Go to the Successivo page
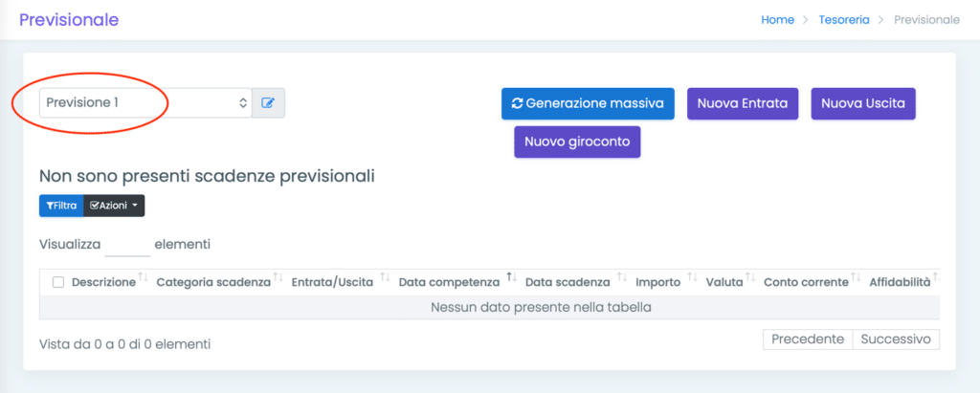The width and height of the screenshot is (980, 393). tap(897, 339)
